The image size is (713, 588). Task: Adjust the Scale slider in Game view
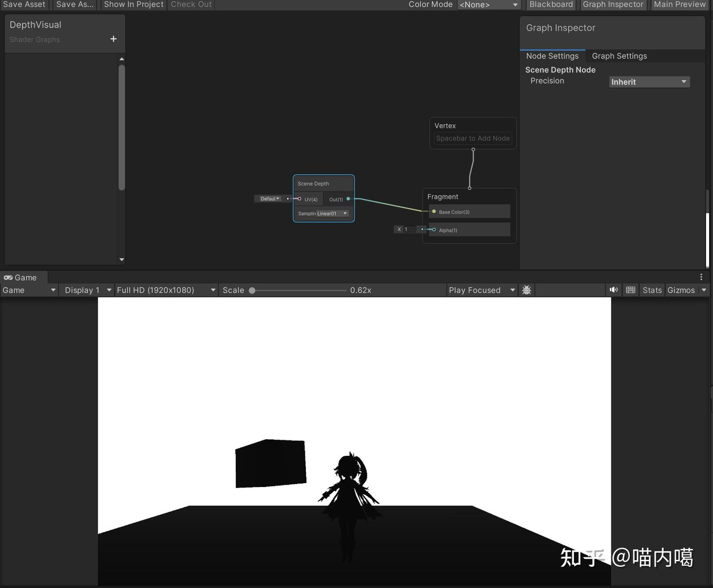252,290
